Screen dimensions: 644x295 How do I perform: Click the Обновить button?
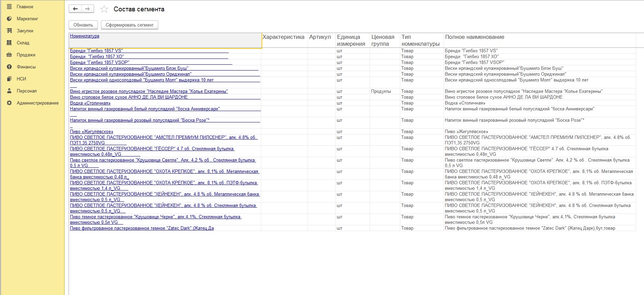click(83, 25)
